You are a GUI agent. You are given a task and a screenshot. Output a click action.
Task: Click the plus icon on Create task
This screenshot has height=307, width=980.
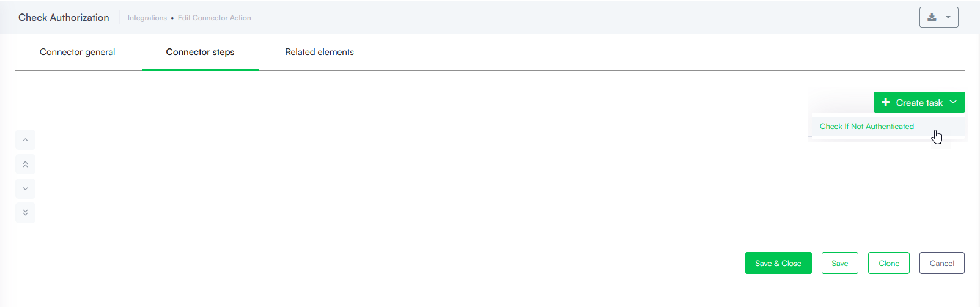(886, 102)
